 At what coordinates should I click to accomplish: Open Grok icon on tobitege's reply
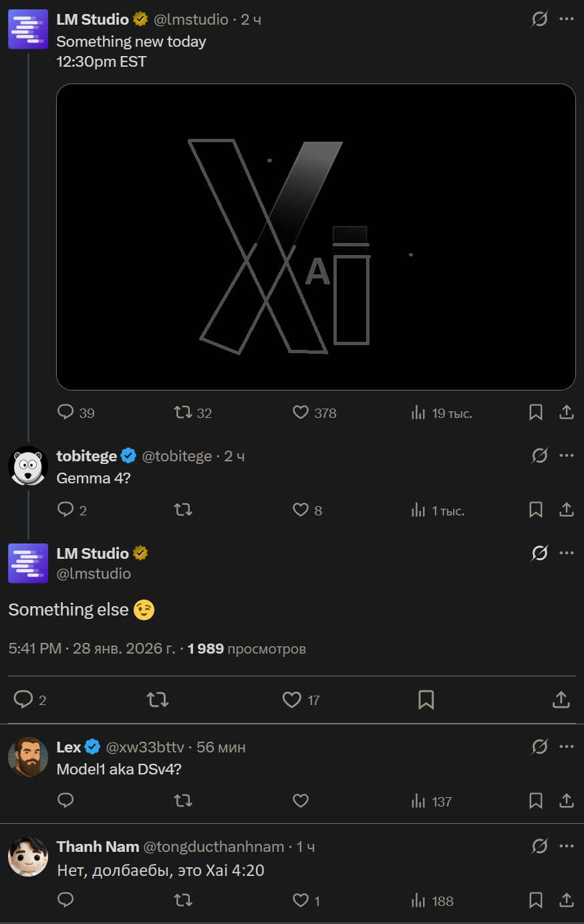539,456
